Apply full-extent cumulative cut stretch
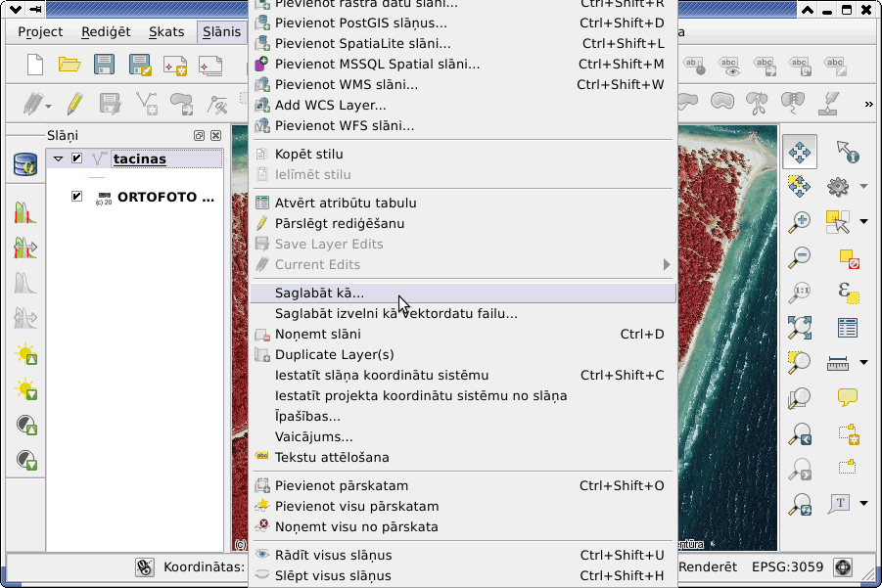This screenshot has width=882, height=588. [25, 248]
